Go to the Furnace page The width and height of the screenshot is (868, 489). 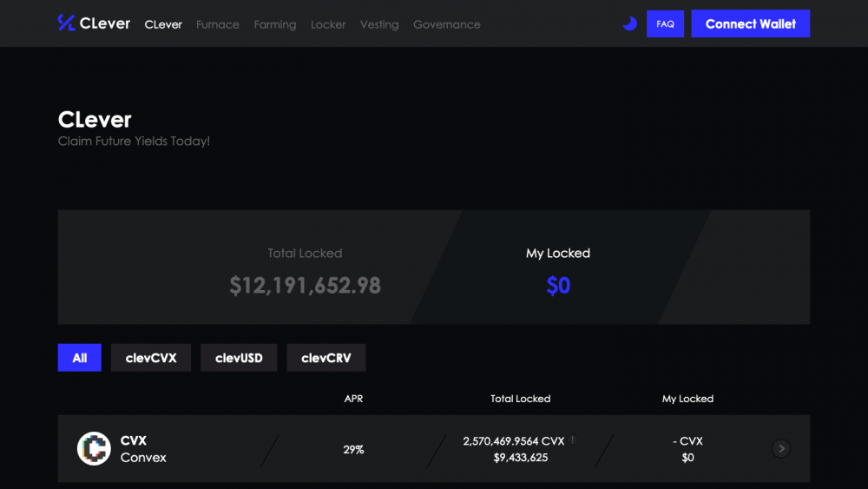click(218, 24)
